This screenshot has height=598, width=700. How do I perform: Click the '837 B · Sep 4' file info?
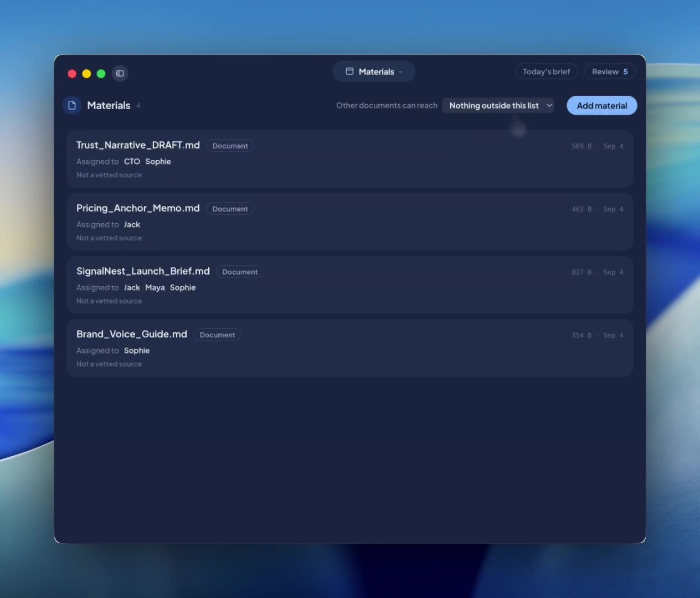(x=598, y=272)
